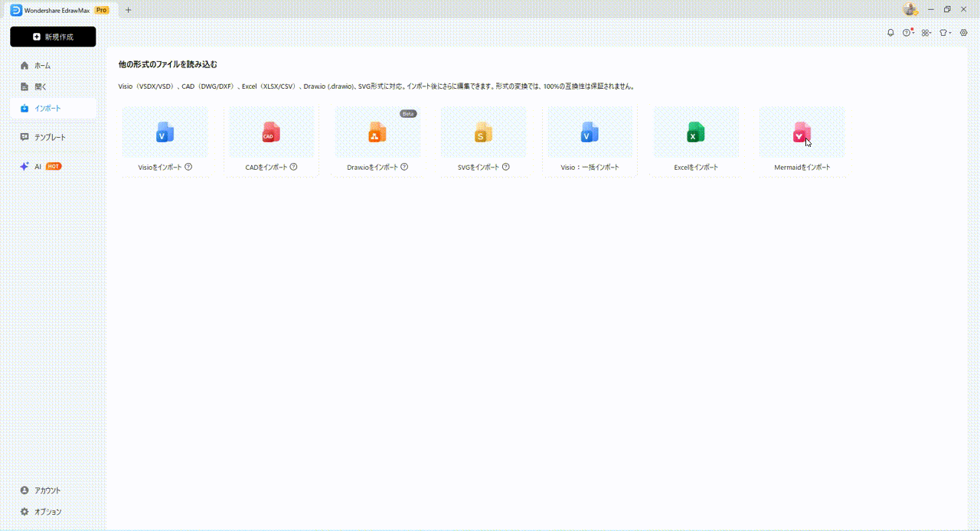Viewport: 980px width, 531px height.
Task: Expand the four-squares apps dropdown
Action: pyautogui.click(x=926, y=33)
